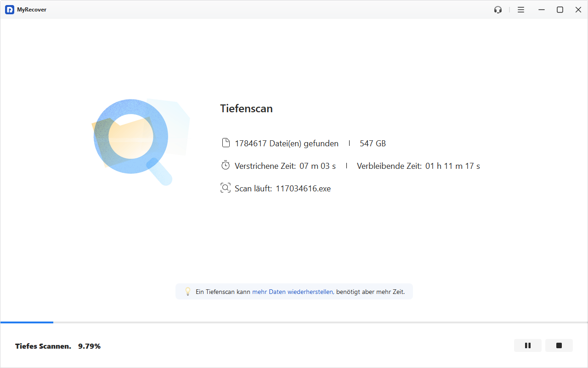
Task: Maximize the MyRecover window
Action: point(560,10)
